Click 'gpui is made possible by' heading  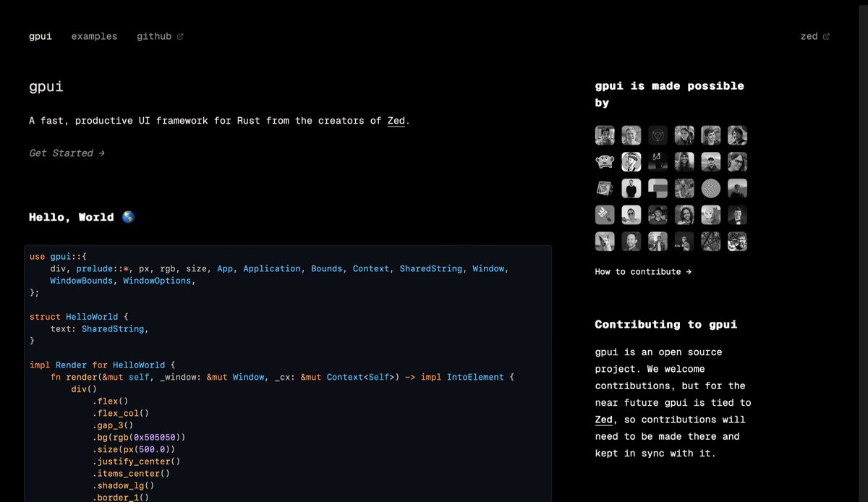(669, 94)
